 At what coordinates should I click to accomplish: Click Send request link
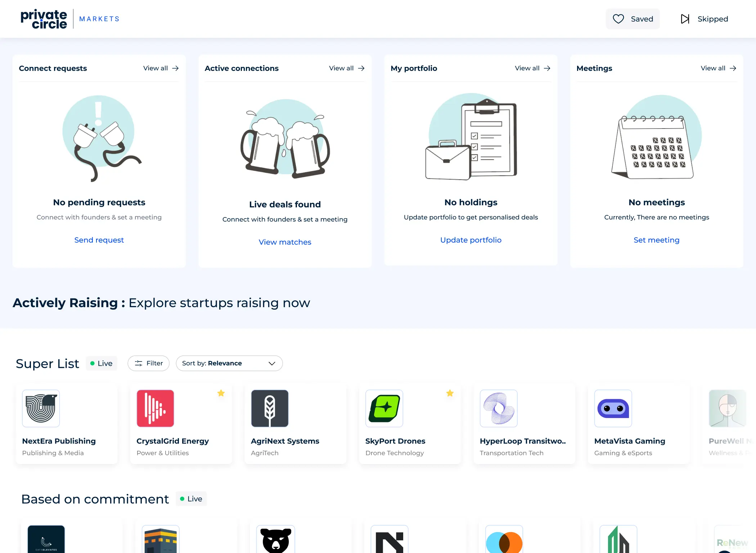pos(99,240)
